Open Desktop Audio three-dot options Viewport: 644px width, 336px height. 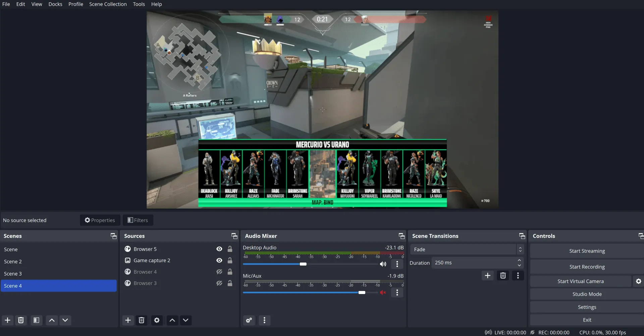(397, 264)
